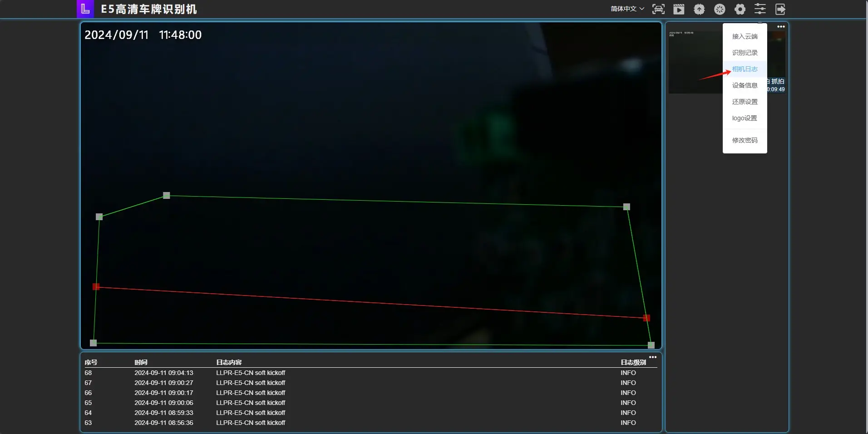
Task: Select 识别记录 from the menu
Action: [745, 53]
